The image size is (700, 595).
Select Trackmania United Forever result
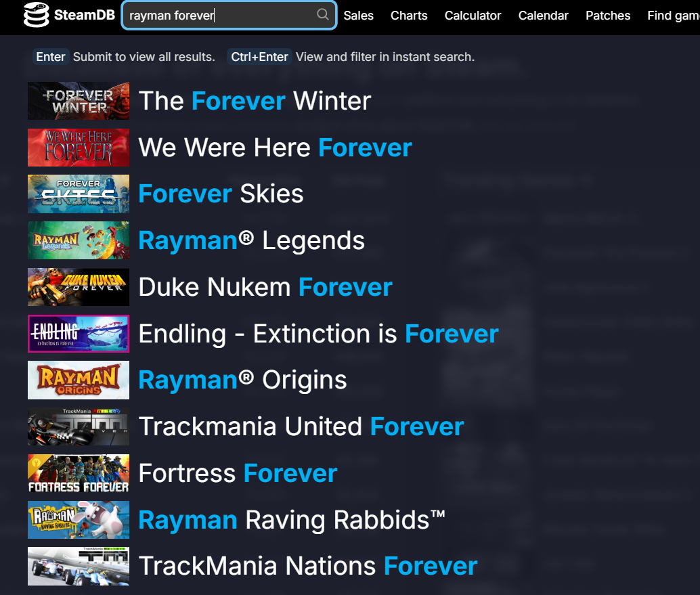[301, 426]
